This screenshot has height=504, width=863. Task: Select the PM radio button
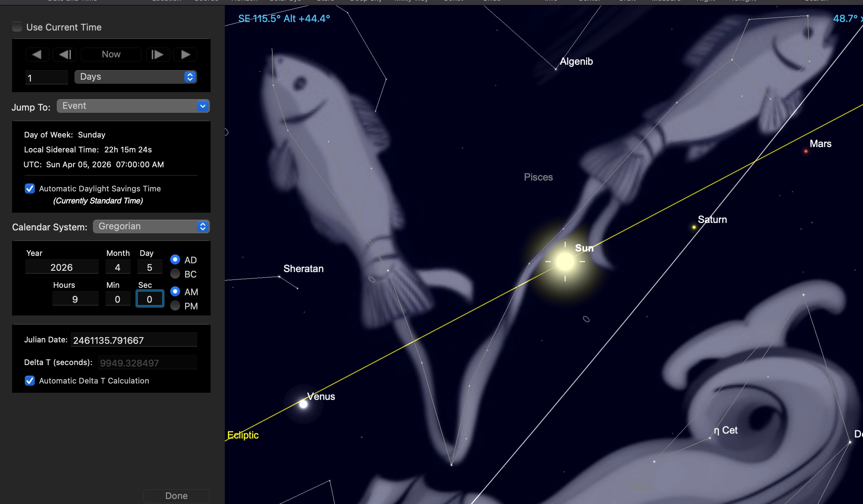tap(175, 306)
